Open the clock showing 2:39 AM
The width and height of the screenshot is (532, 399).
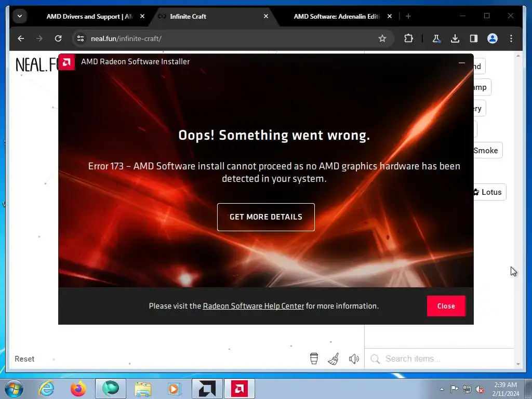506,389
